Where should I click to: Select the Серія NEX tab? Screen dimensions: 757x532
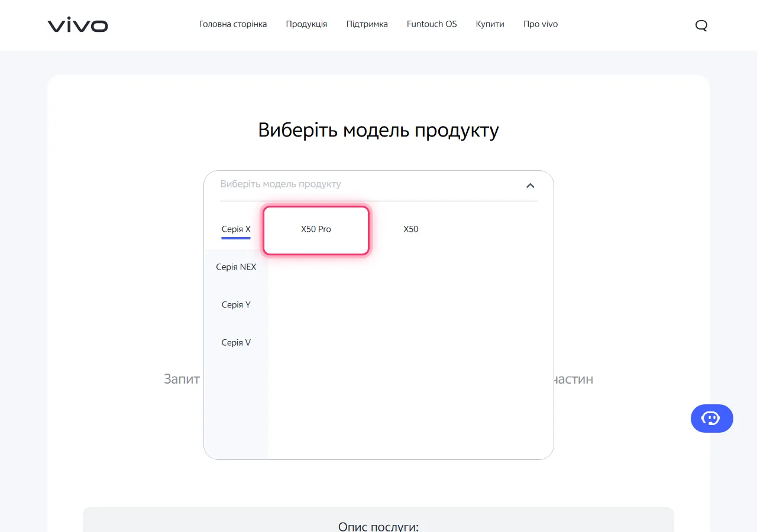[x=236, y=267]
